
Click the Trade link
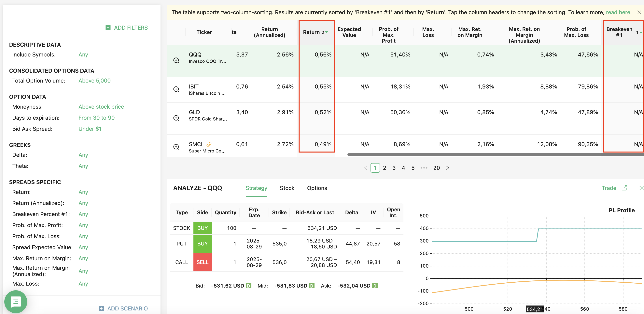(x=609, y=188)
